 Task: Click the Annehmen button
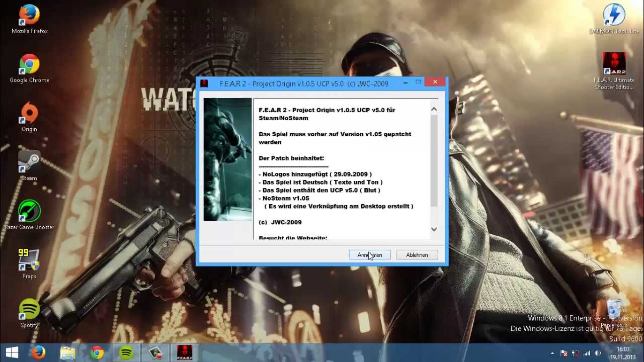coord(370,255)
